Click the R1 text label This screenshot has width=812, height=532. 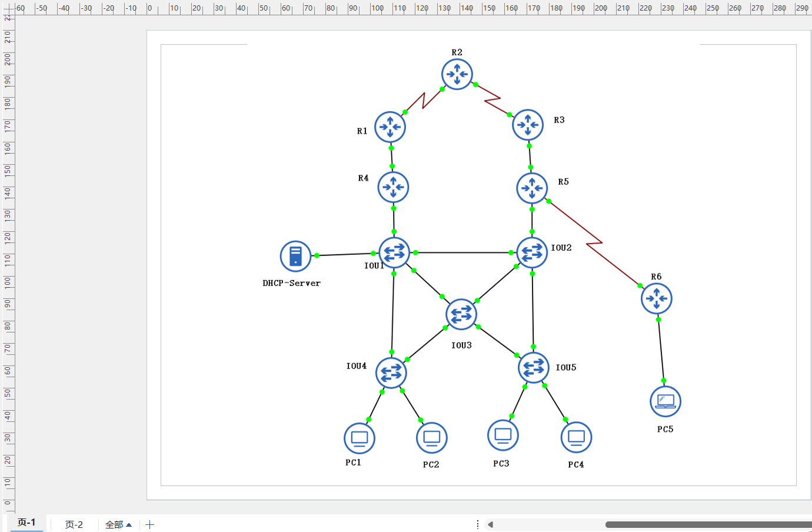coord(362,131)
